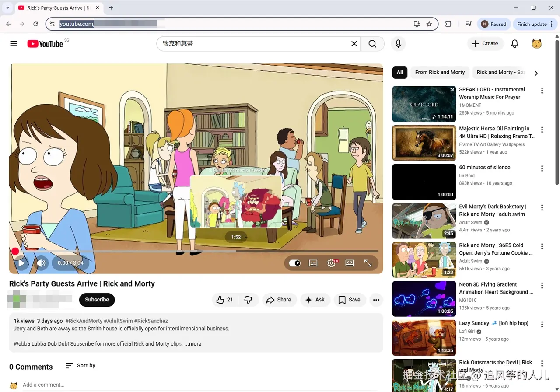Viewport: 560px width, 392px height.
Task: Expand description with ...more
Action: [193, 344]
